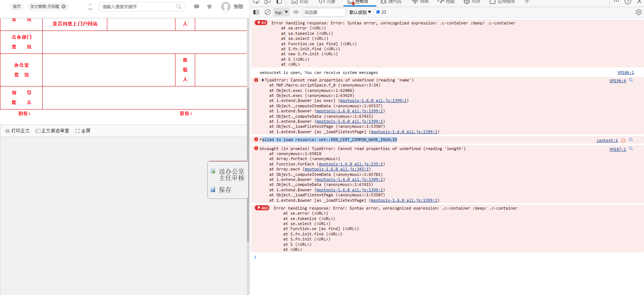The width and height of the screenshot is (644, 295).
Task: Expand the TypeError 'name' stack trace
Action: 263,80
